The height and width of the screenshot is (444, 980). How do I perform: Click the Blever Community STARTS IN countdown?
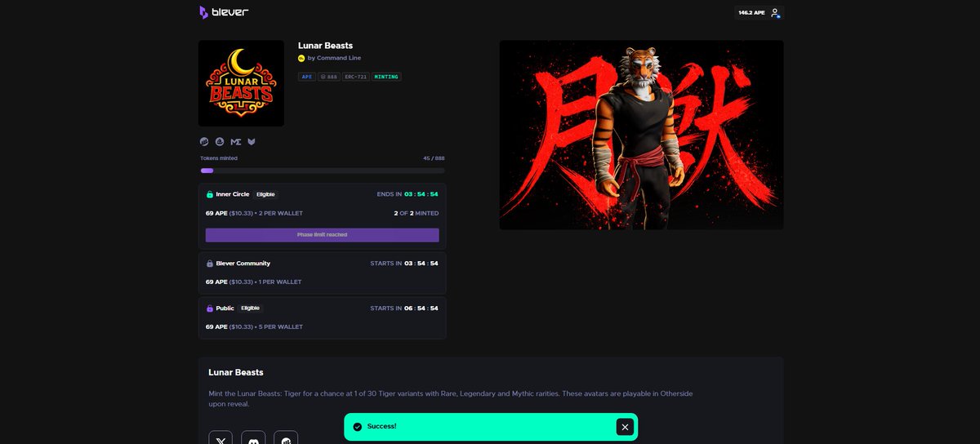point(404,264)
